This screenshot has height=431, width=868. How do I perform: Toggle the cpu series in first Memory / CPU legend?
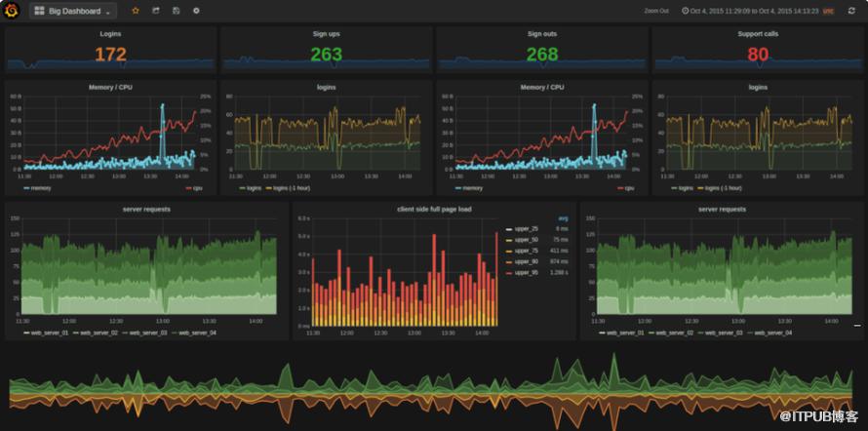pyautogui.click(x=194, y=187)
